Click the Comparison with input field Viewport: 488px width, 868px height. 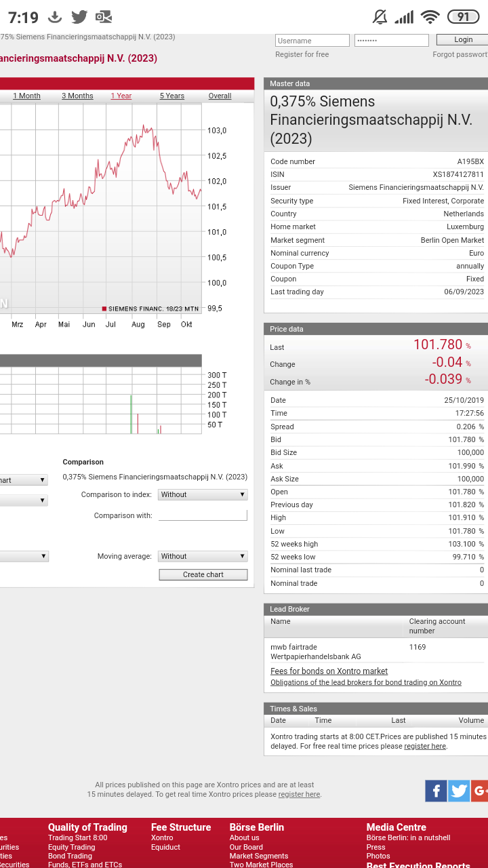(203, 515)
